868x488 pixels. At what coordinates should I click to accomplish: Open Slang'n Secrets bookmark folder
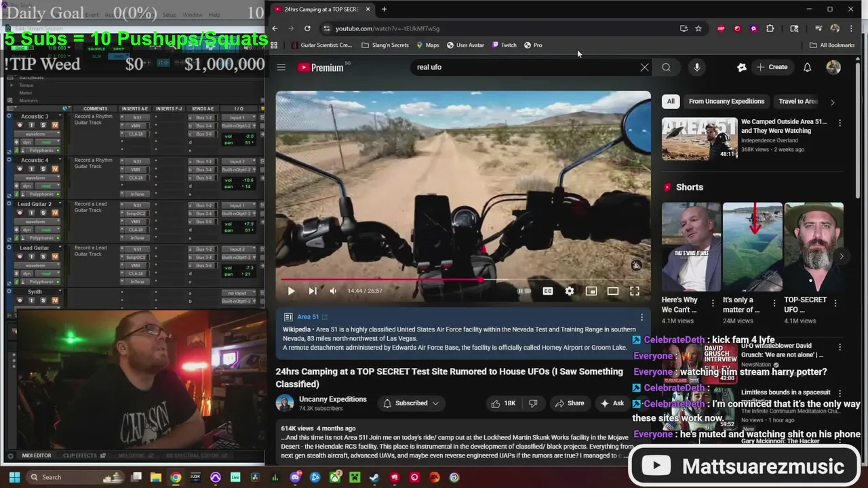[385, 45]
